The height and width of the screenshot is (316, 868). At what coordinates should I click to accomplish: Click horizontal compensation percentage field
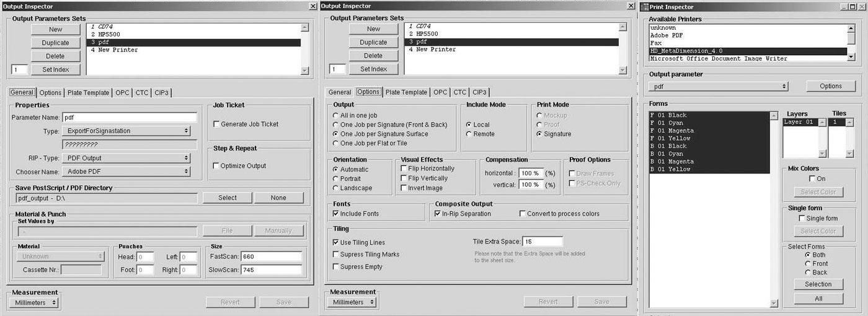pyautogui.click(x=531, y=173)
